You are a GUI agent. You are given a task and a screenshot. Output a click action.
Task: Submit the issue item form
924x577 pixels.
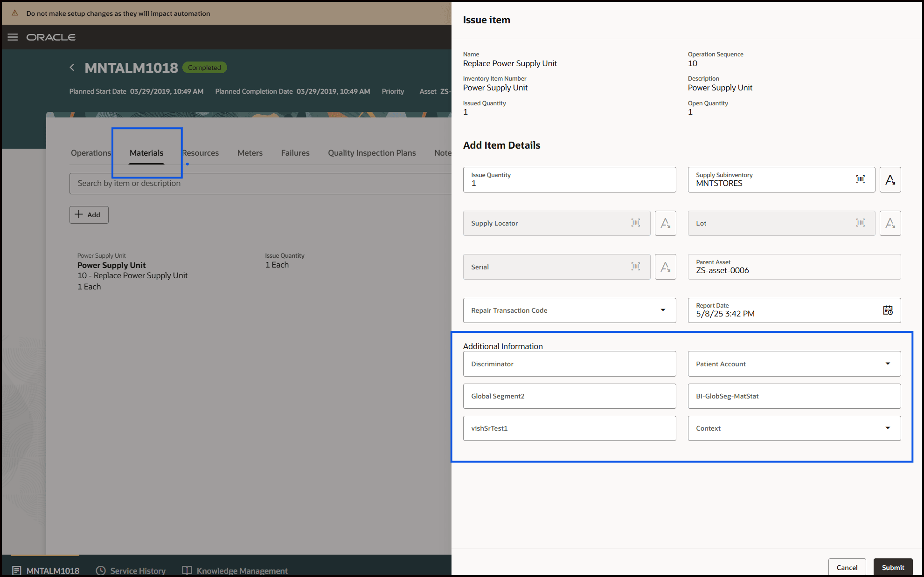pyautogui.click(x=892, y=567)
